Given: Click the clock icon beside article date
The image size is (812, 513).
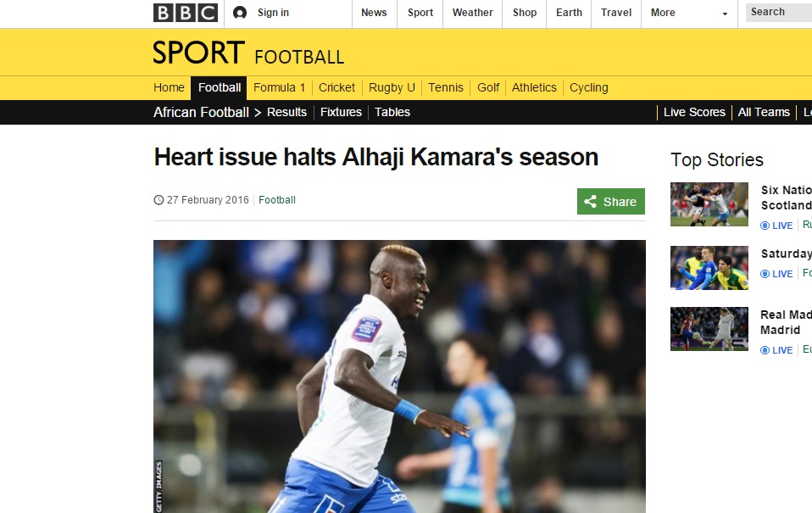Looking at the screenshot, I should [159, 200].
